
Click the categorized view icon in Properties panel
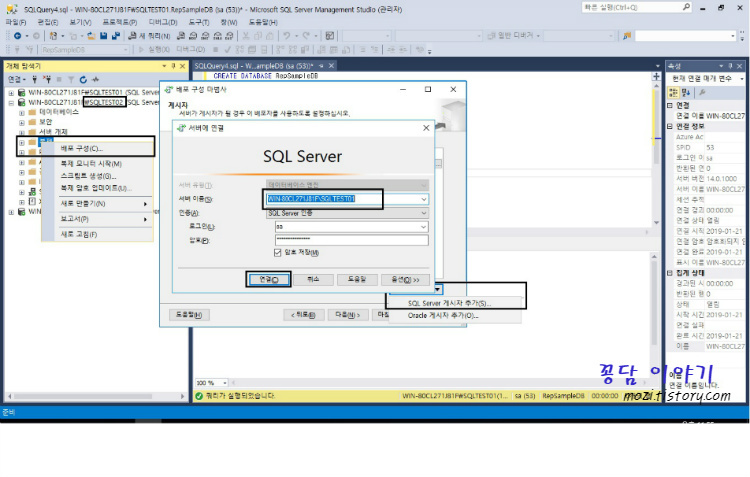673,92
